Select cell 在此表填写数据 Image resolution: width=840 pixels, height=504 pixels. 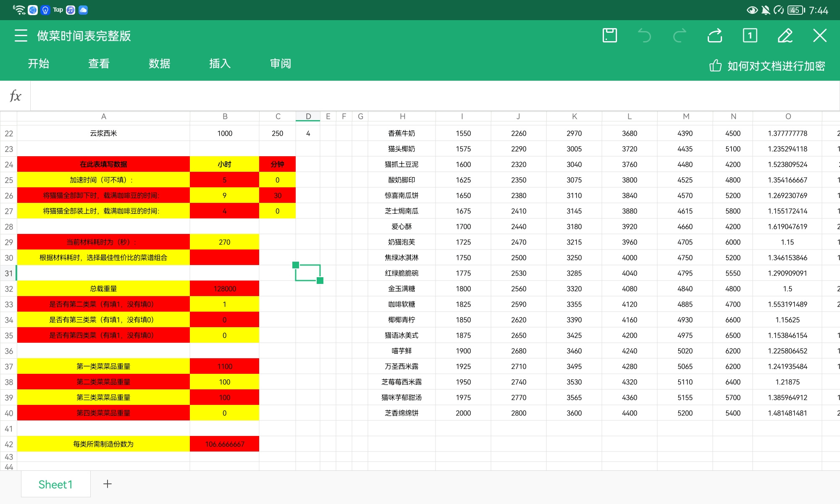(x=103, y=164)
